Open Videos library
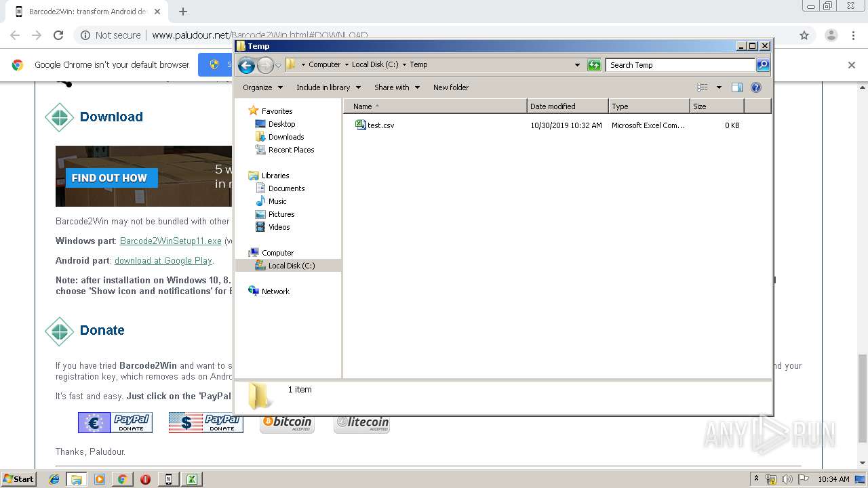The image size is (868, 488). pos(279,227)
